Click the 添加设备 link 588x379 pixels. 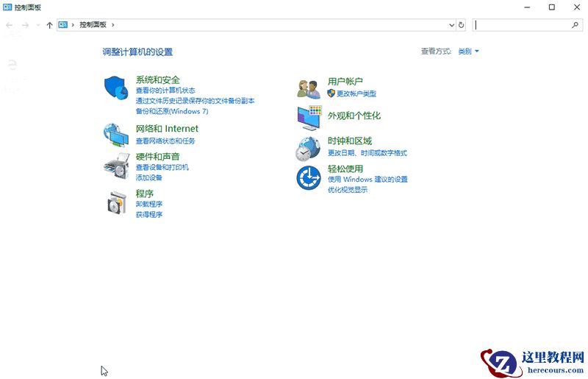point(149,177)
